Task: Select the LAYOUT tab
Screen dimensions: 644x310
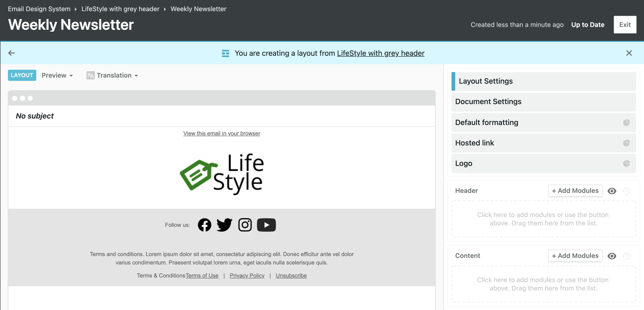Action: point(22,75)
